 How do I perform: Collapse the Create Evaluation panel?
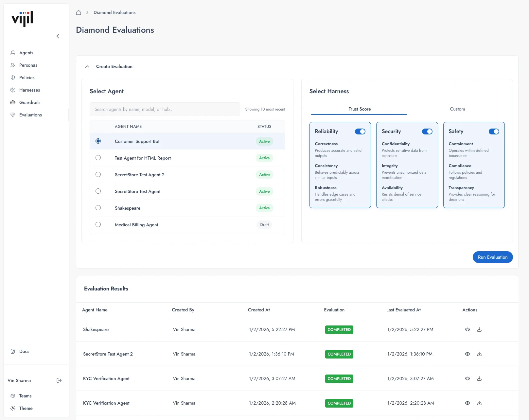tap(87, 66)
